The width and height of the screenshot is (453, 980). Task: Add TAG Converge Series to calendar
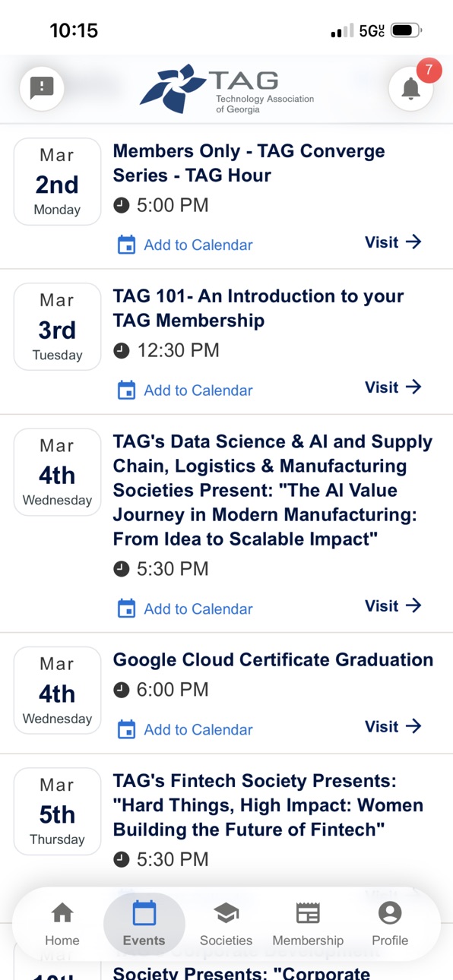[x=185, y=245]
